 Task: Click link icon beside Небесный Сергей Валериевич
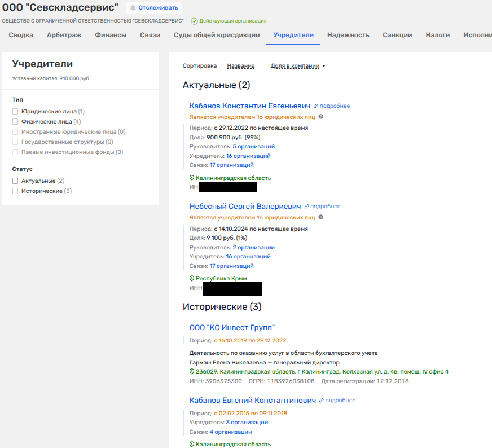coord(306,207)
